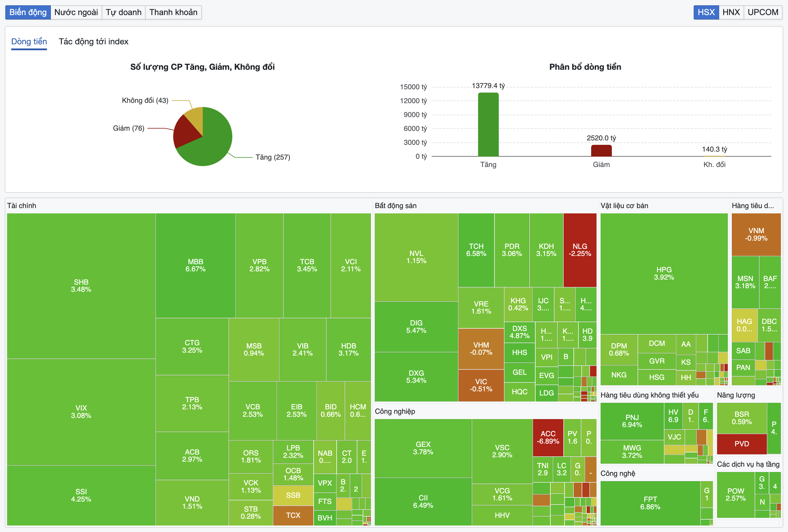
Task: Click the HDB 3.17% tile
Action: tap(348, 350)
